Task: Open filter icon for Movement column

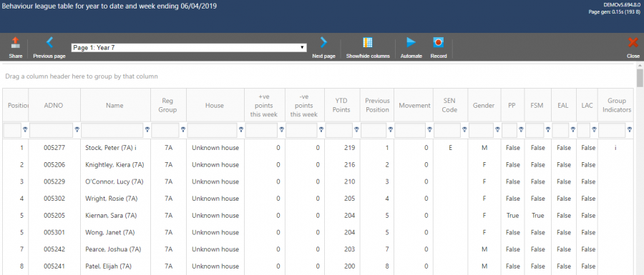Action: coord(429,129)
